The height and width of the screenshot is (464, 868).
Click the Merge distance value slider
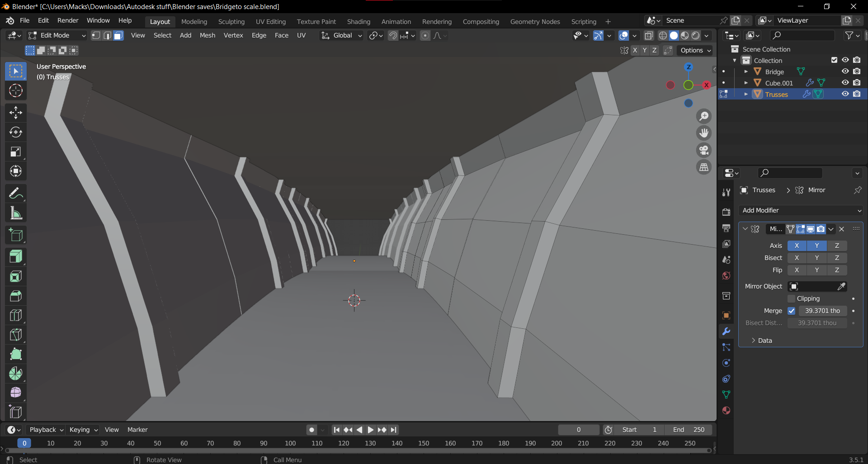coord(822,311)
